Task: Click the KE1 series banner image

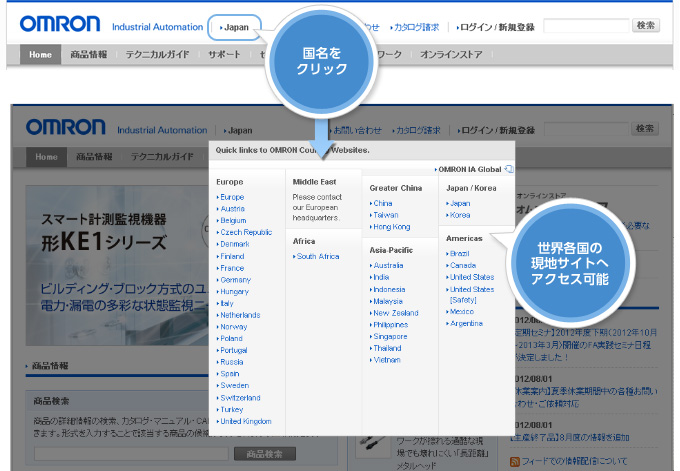Action: coord(117,265)
